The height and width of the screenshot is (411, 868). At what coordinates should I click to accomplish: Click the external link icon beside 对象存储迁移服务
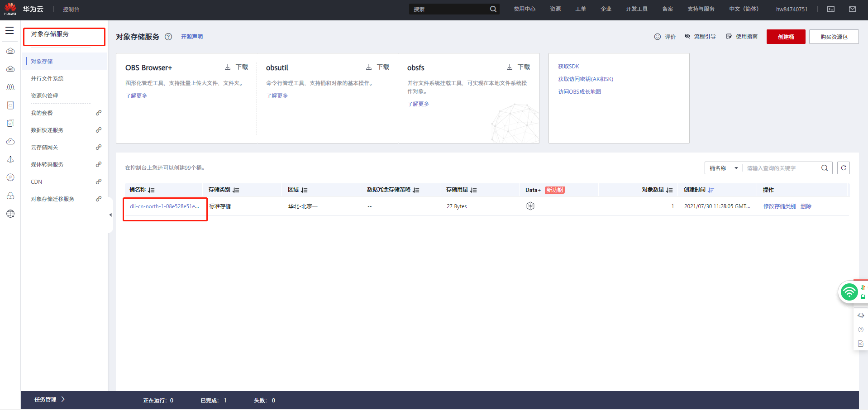(99, 199)
